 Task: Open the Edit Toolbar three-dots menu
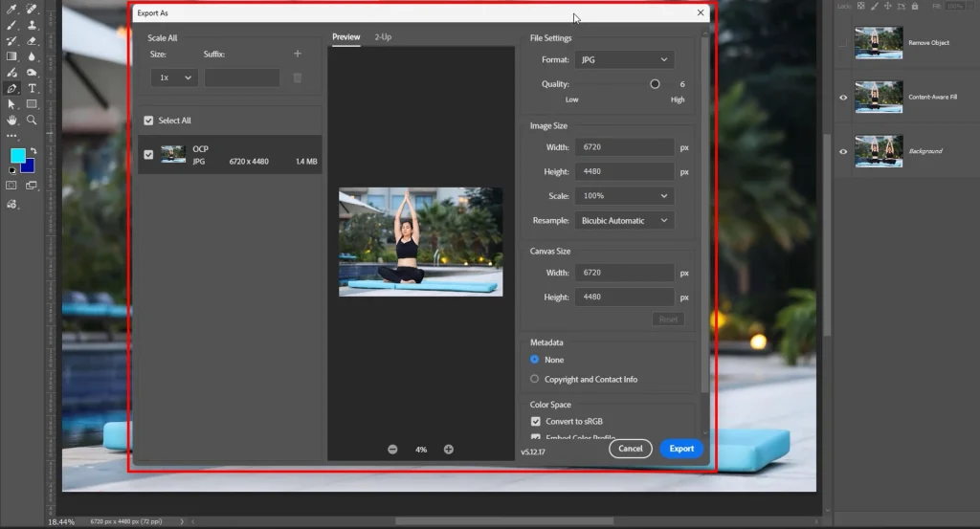click(x=11, y=136)
